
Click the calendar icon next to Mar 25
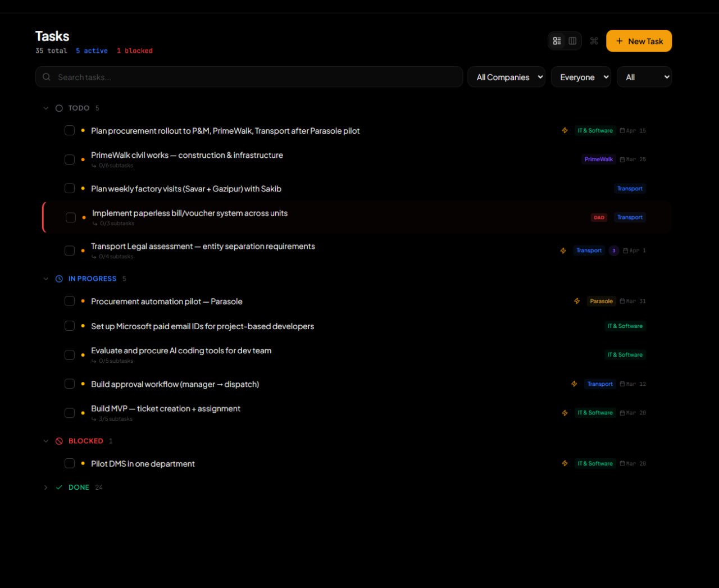pyautogui.click(x=624, y=159)
